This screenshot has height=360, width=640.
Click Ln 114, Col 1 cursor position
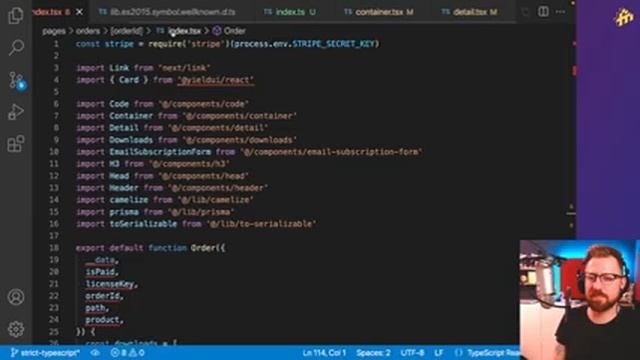pyautogui.click(x=324, y=353)
